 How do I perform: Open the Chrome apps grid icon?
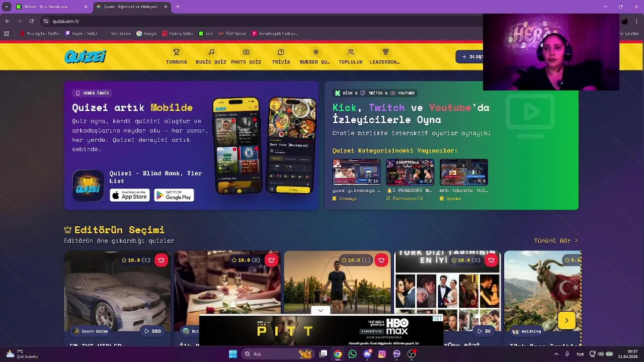(x=7, y=34)
